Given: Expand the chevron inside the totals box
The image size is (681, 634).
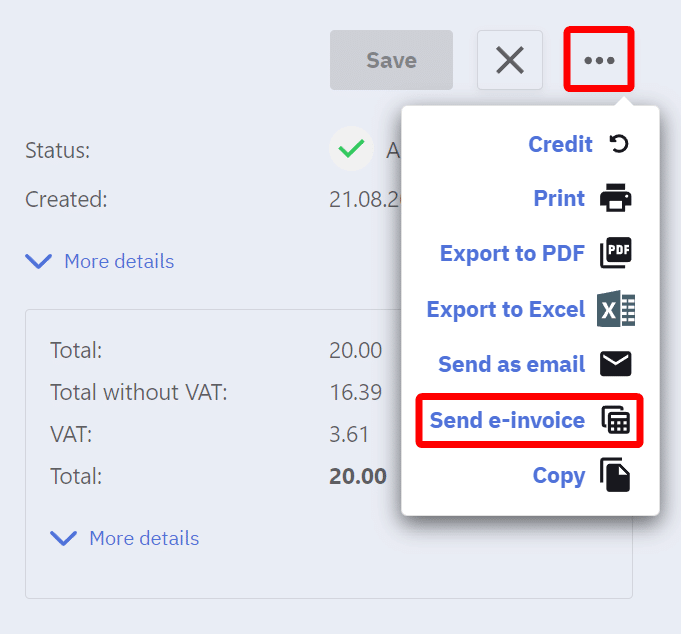Looking at the screenshot, I should [63, 539].
